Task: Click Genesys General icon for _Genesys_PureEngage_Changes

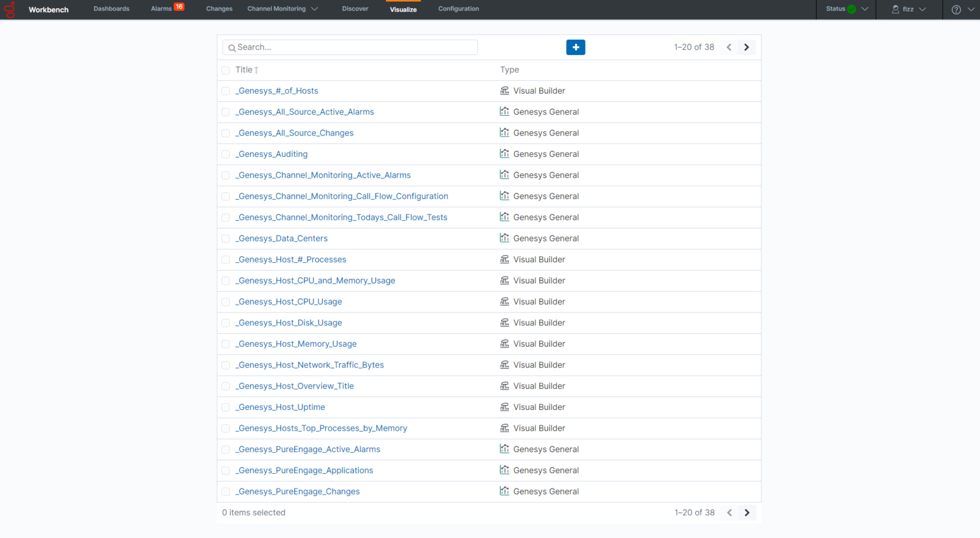Action: 505,491
